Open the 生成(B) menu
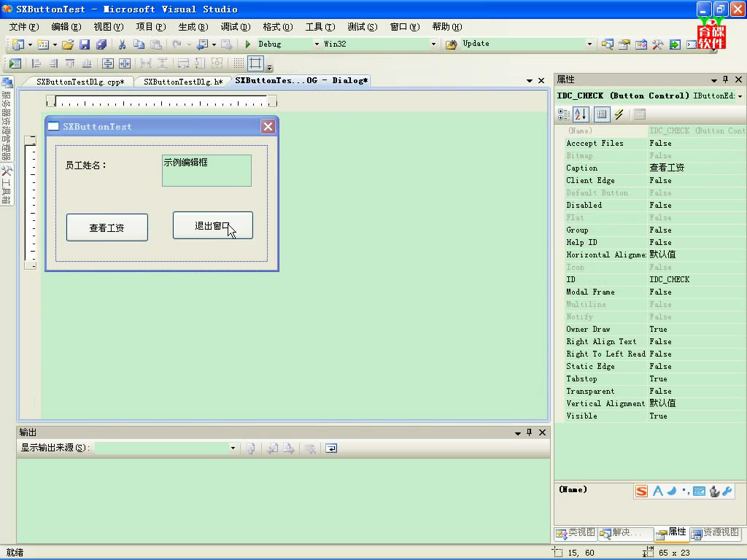 pyautogui.click(x=193, y=27)
